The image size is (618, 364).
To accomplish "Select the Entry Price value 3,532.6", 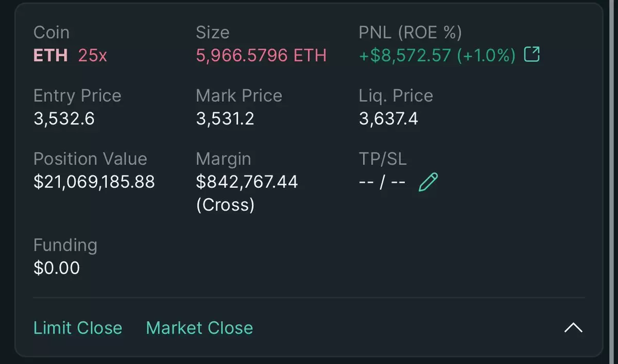I will 64,119.
